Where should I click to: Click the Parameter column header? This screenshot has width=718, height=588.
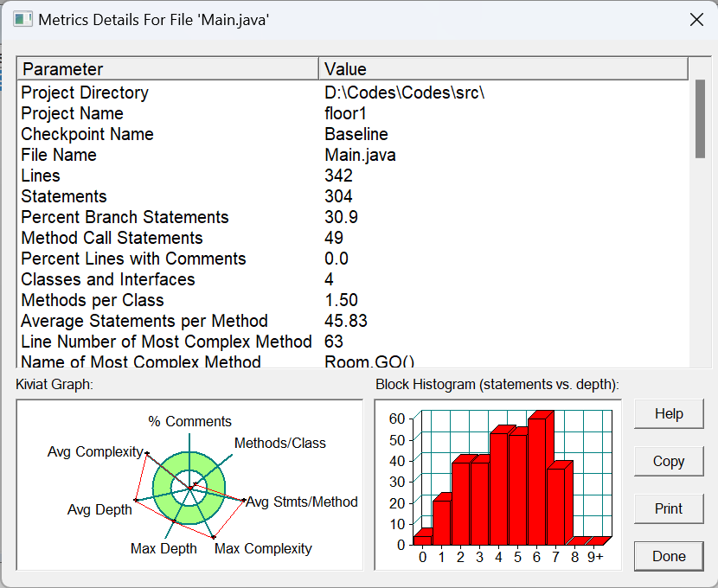coord(168,69)
